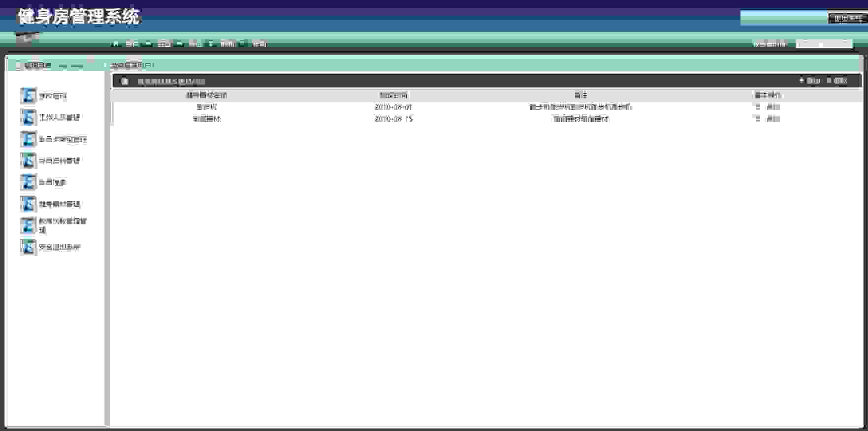Open the first sidebar icon, 修改密码

(28, 96)
